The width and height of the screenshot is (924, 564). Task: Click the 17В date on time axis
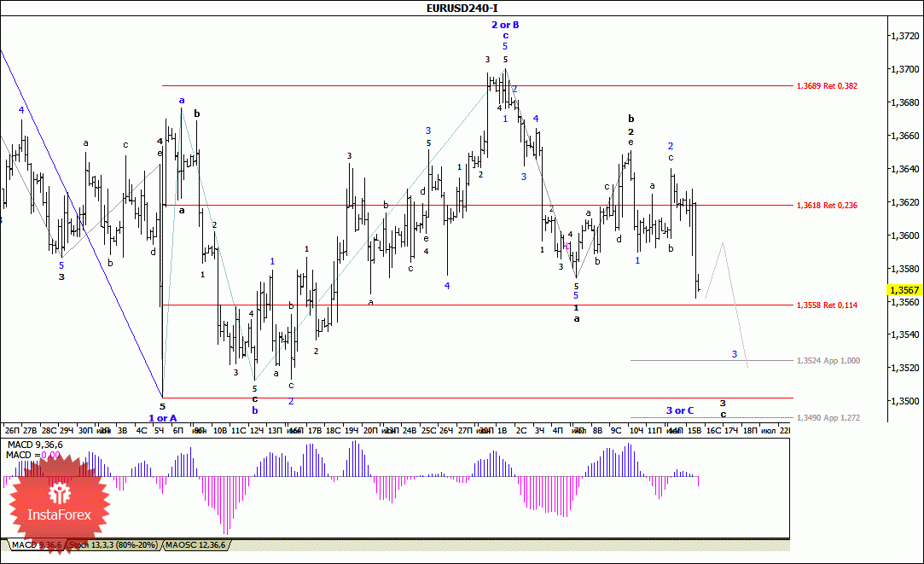[x=315, y=431]
